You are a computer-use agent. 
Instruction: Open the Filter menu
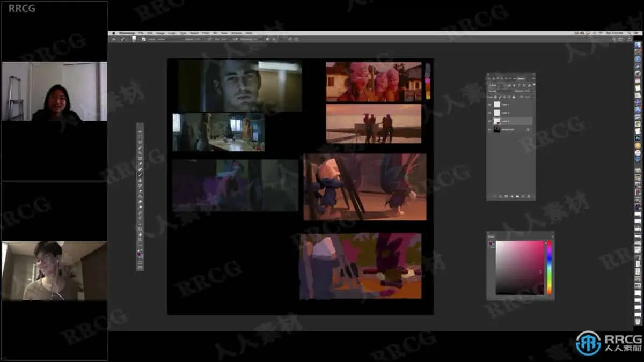(x=206, y=33)
